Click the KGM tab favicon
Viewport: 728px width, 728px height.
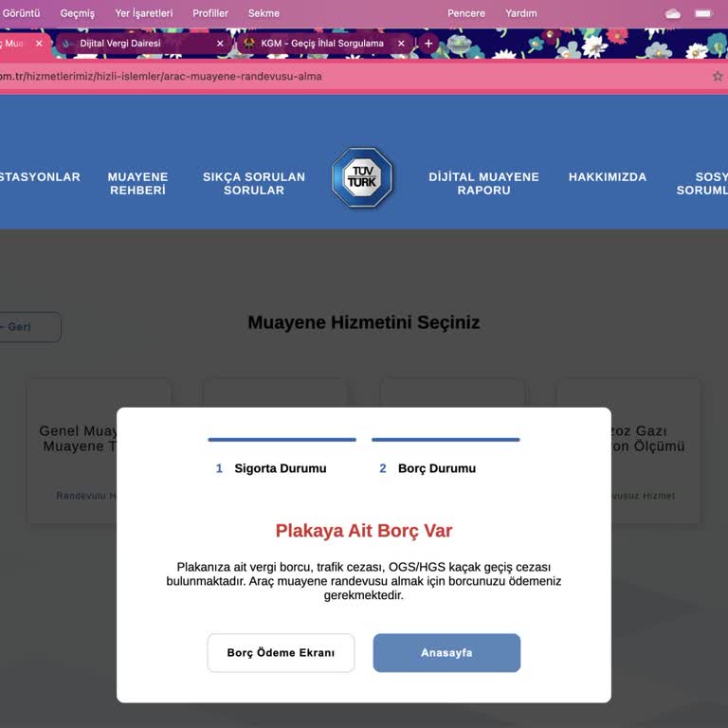coord(249,44)
